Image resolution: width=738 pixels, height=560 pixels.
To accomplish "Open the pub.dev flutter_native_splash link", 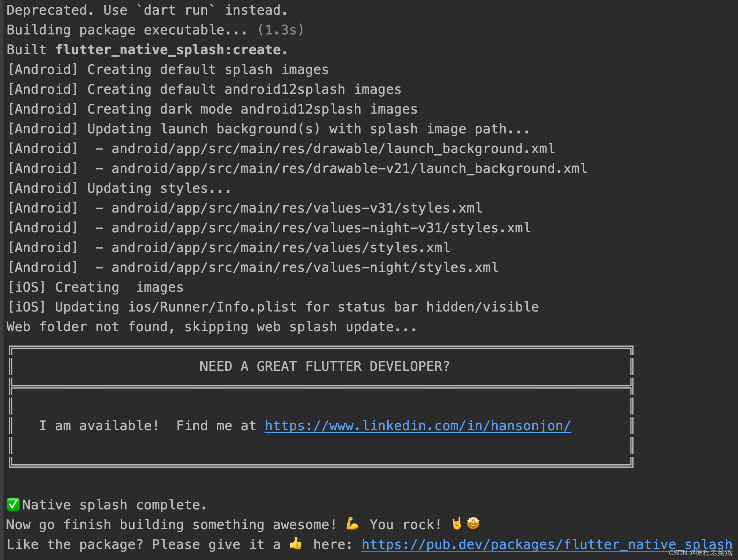I will coord(547,545).
